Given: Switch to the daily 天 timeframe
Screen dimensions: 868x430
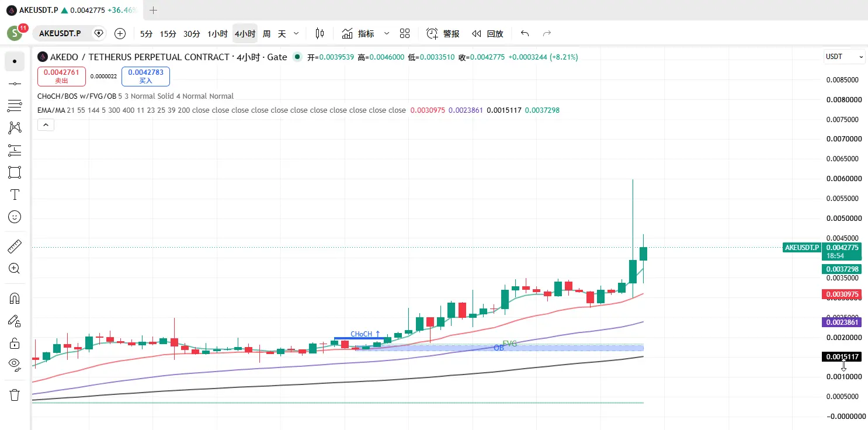Looking at the screenshot, I should (282, 34).
